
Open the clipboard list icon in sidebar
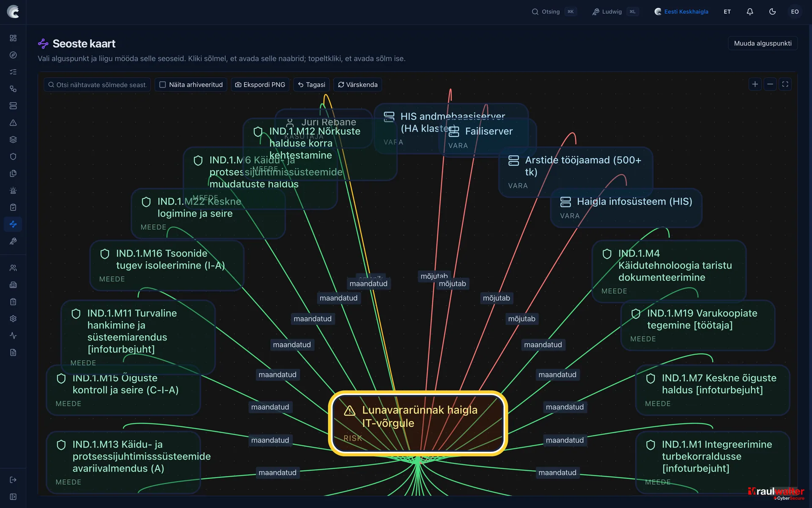pos(13,302)
